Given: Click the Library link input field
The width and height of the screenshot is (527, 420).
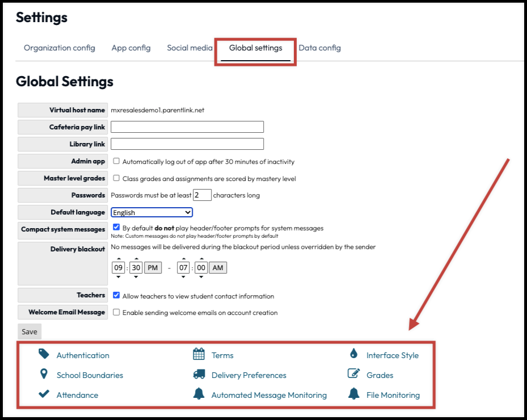Looking at the screenshot, I should pyautogui.click(x=187, y=144).
